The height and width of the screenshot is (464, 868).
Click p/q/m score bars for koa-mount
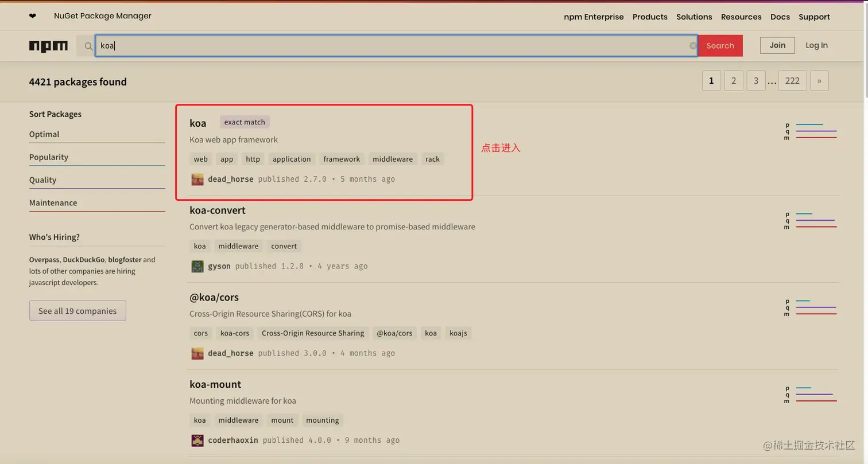811,395
